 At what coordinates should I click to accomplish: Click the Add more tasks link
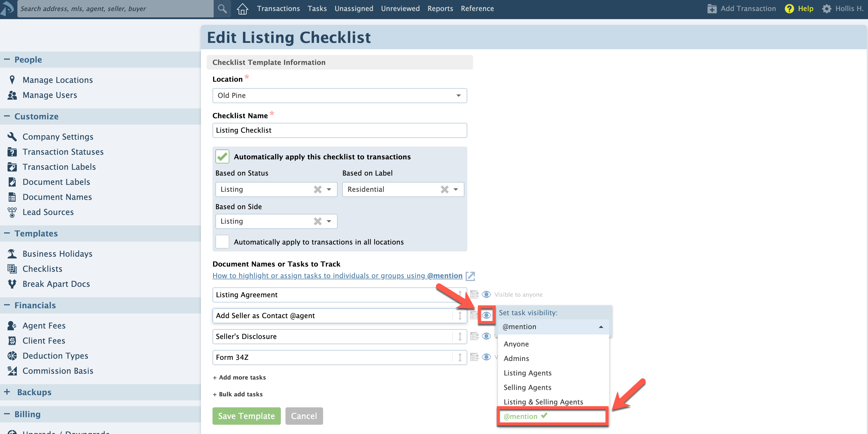click(239, 377)
